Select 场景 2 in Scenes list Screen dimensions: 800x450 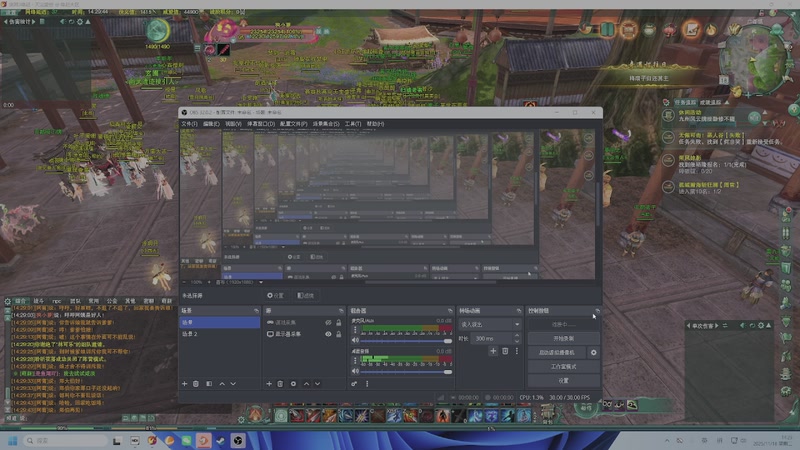(x=219, y=334)
